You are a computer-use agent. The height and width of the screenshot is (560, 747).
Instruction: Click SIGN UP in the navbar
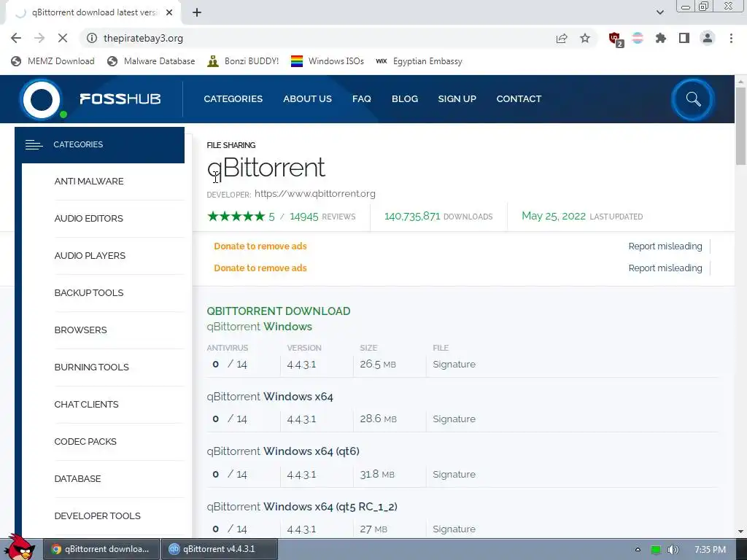tap(457, 98)
